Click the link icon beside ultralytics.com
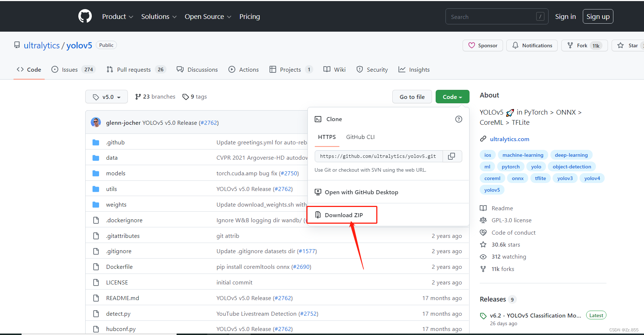 483,139
